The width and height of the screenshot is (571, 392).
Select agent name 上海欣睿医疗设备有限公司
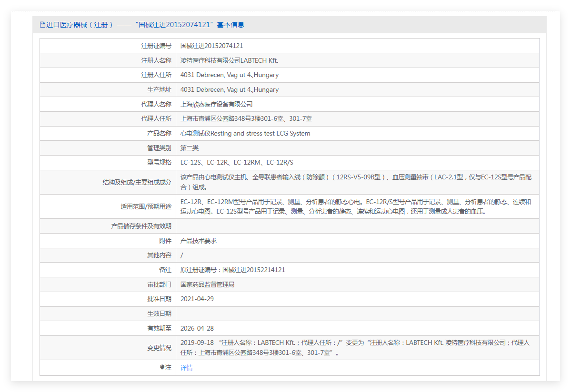coord(216,104)
